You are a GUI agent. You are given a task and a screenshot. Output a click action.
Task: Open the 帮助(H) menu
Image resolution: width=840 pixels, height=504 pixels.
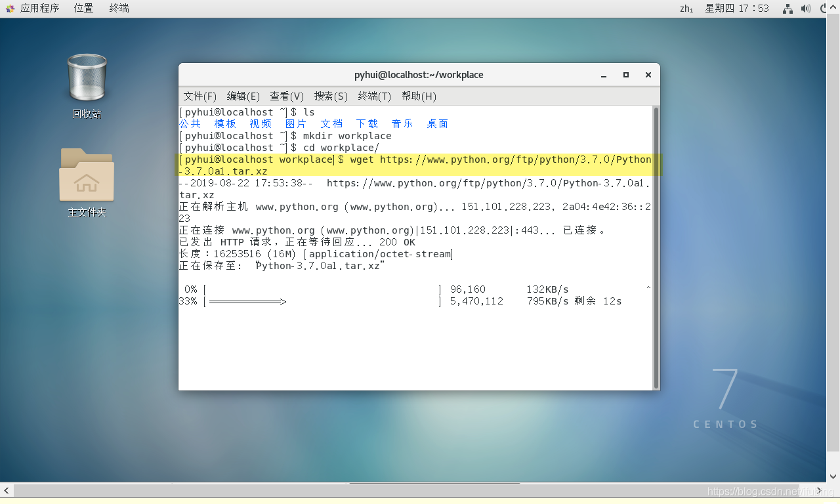point(418,96)
